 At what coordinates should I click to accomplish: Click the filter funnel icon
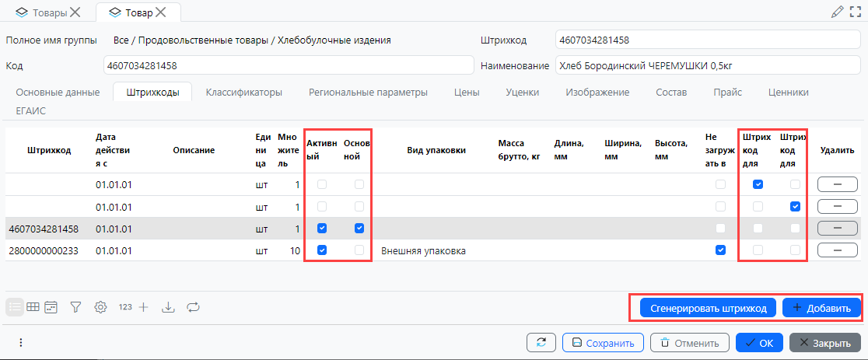click(x=75, y=307)
